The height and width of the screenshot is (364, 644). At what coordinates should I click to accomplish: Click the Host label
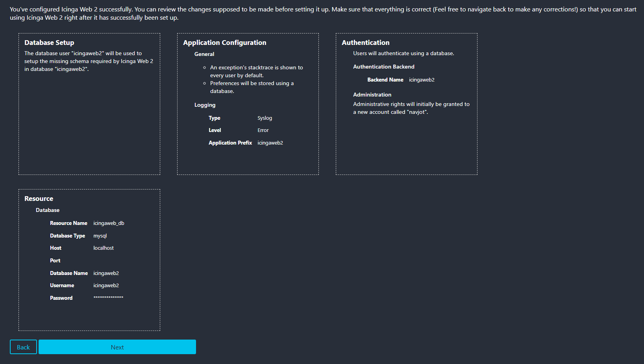[x=56, y=248]
